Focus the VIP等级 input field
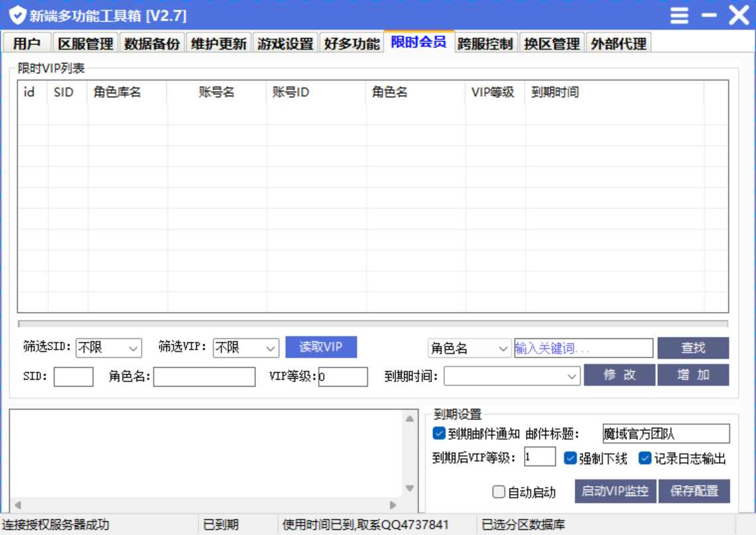The image size is (756, 535). (x=343, y=377)
